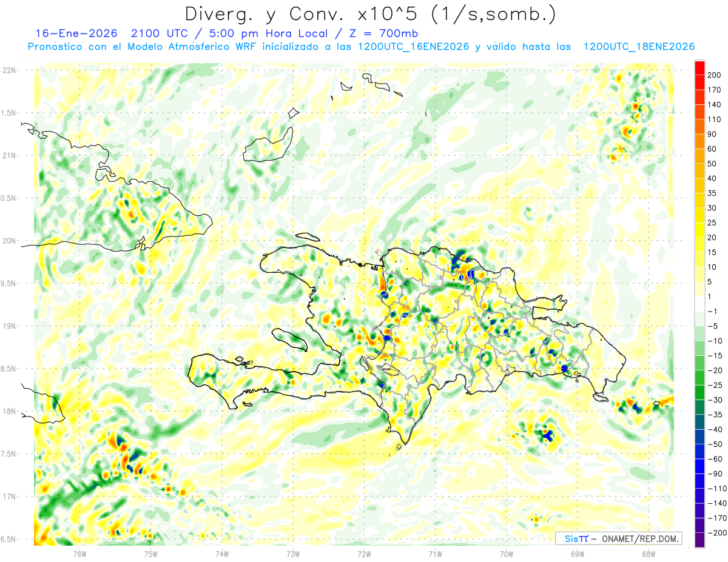Click the '1.5N' latitude label
The width and height of the screenshot is (728, 562).
click(x=8, y=113)
